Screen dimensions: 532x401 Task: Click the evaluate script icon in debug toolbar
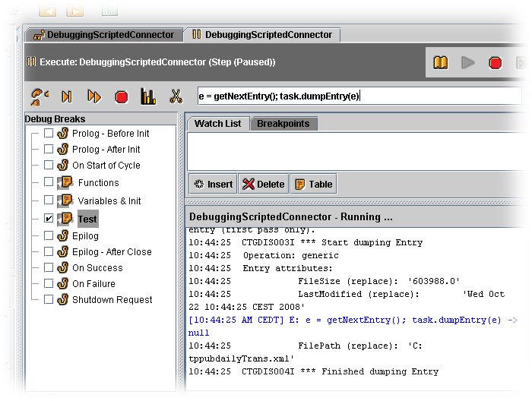[x=40, y=96]
